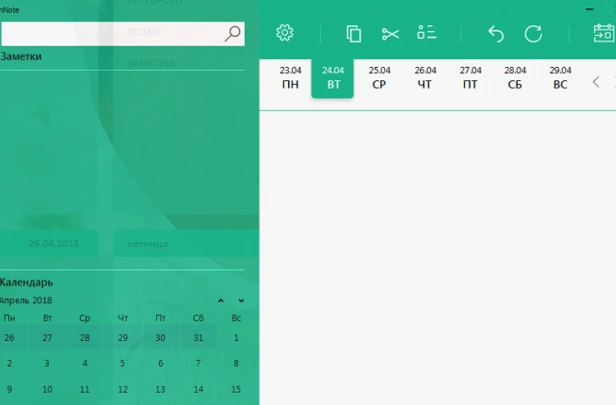Go to previous month with up arrow
This screenshot has width=616, height=405.
coord(221,301)
